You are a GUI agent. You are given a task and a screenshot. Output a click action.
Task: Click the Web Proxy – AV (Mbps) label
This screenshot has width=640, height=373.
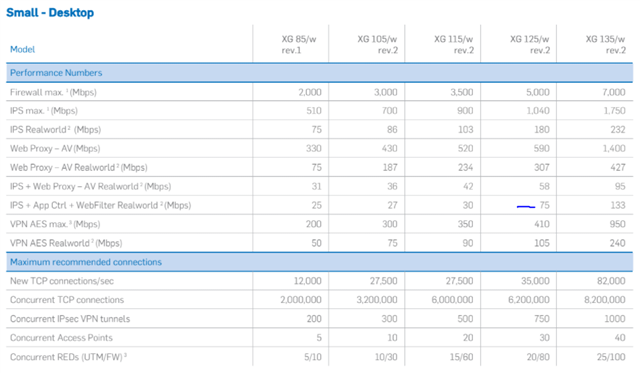click(x=55, y=149)
